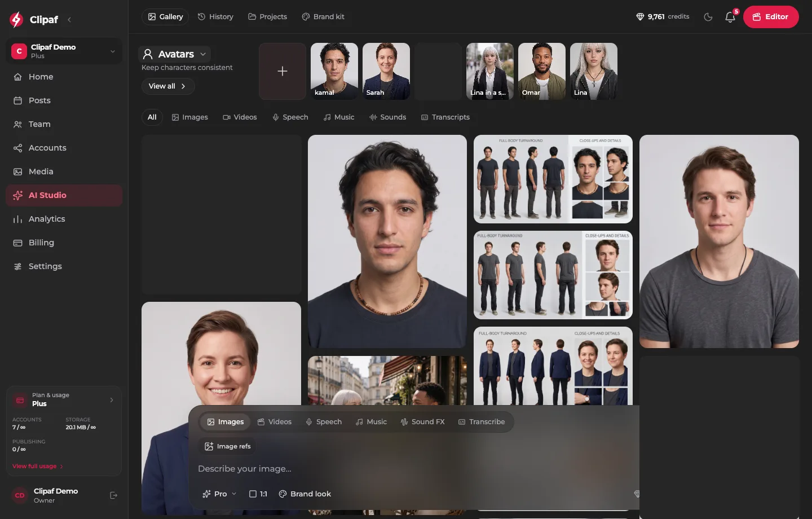Screen dimensions: 812x519
Task: Filter gallery by Speech
Action: (290, 117)
